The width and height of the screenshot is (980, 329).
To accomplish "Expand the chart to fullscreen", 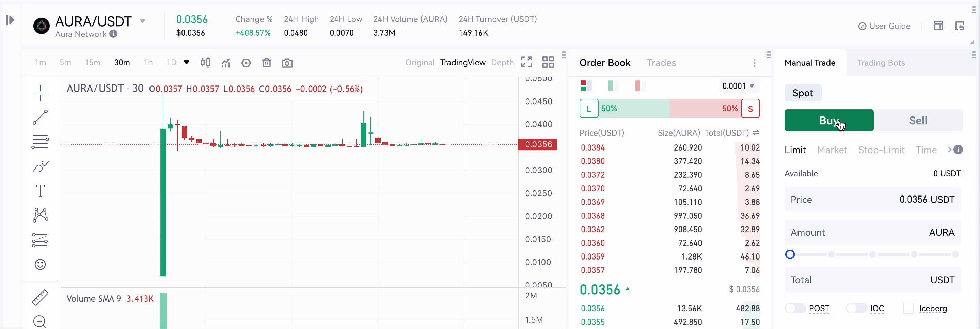I will [x=526, y=62].
